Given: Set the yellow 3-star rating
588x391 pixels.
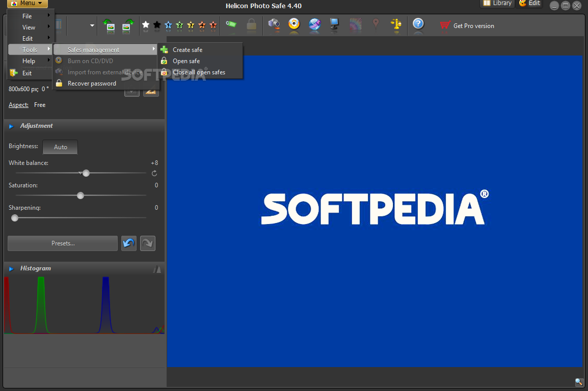Looking at the screenshot, I should (191, 25).
